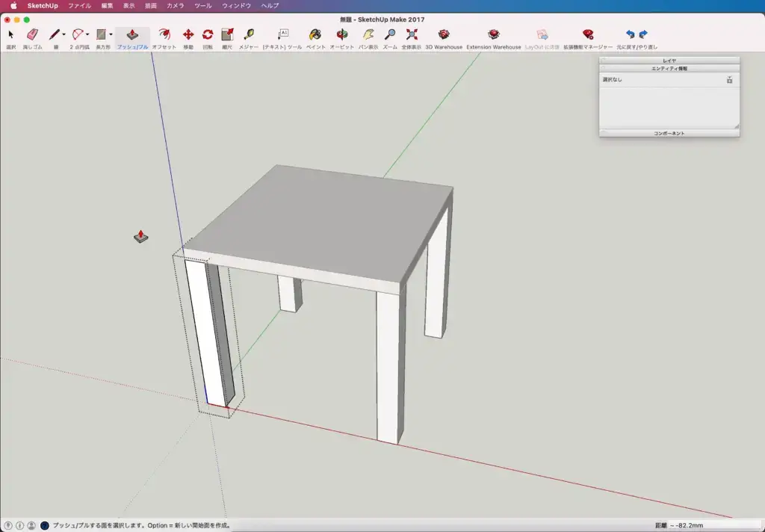Screen dimensions: 765x532
Task: Open the Apple menu
Action: pos(13,6)
